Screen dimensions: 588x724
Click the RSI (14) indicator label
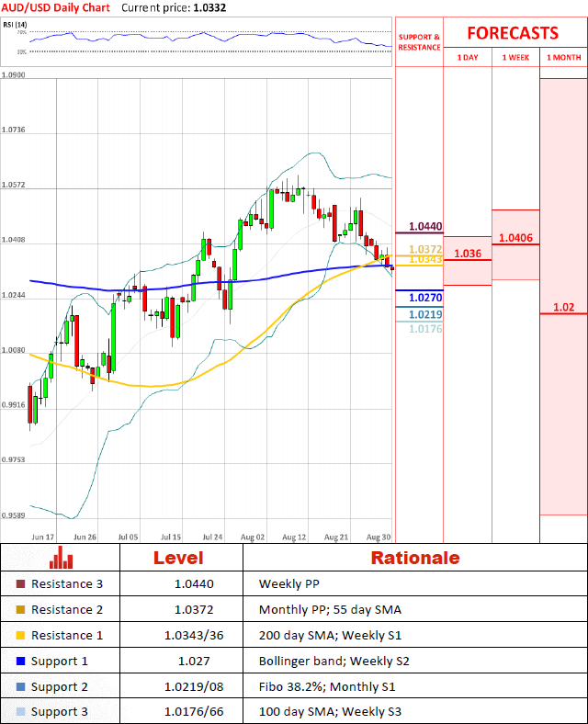click(17, 25)
